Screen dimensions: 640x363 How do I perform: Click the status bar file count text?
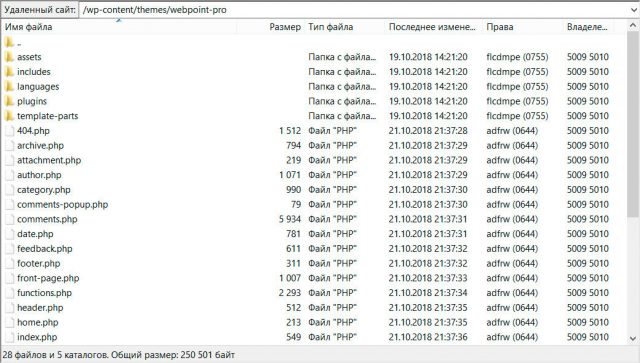119,354
